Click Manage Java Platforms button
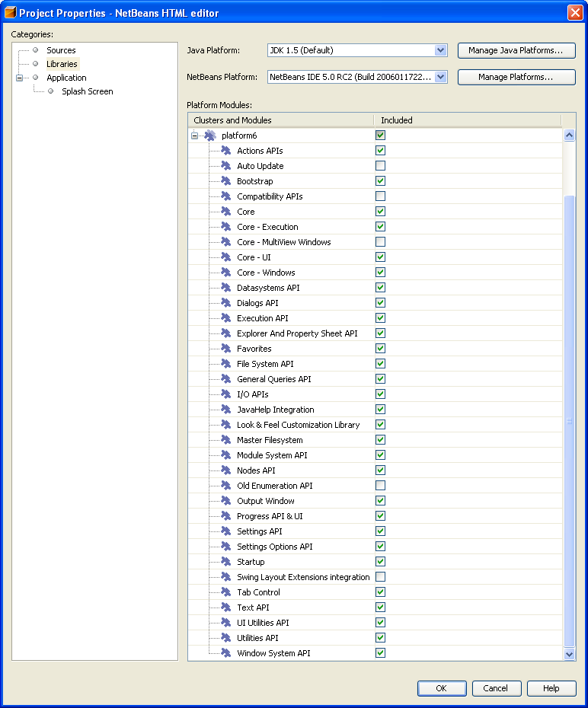 [516, 50]
